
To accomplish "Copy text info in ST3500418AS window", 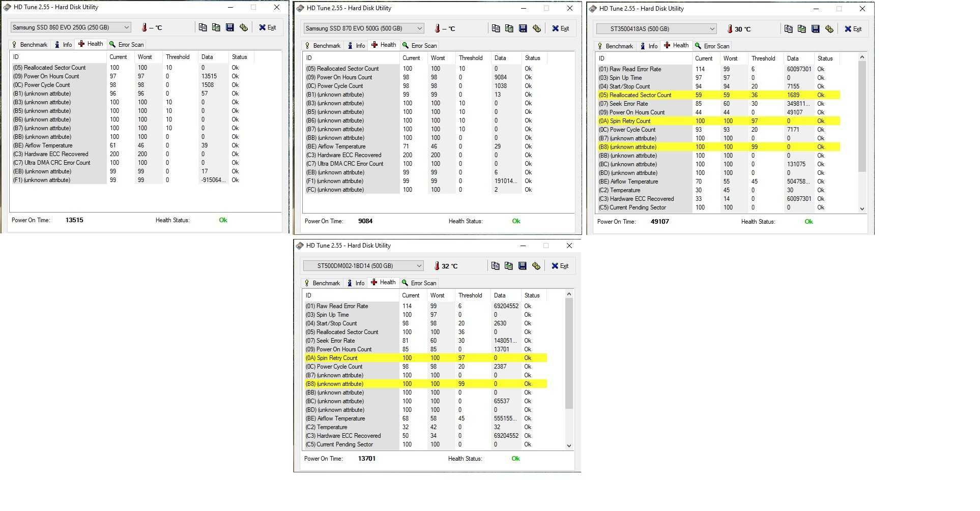I will [x=788, y=29].
